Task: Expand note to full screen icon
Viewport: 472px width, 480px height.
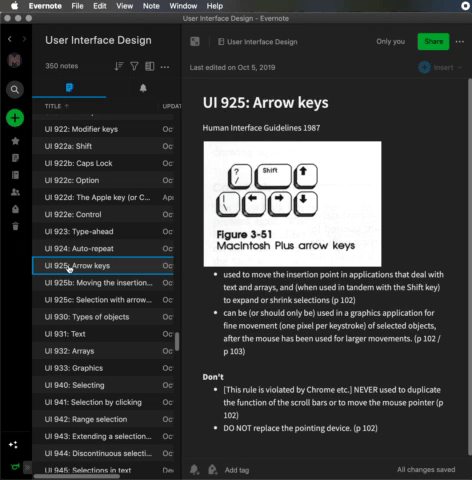Action: pos(195,42)
